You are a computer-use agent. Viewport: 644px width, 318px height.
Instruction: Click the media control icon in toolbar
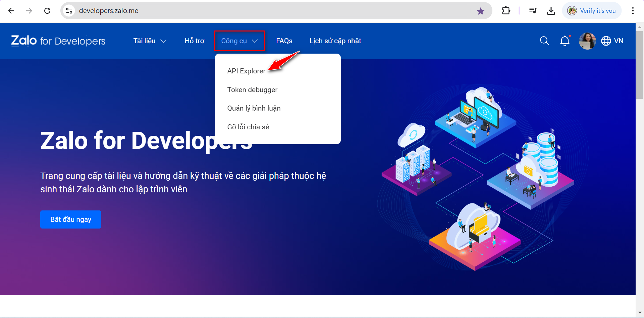pos(533,10)
